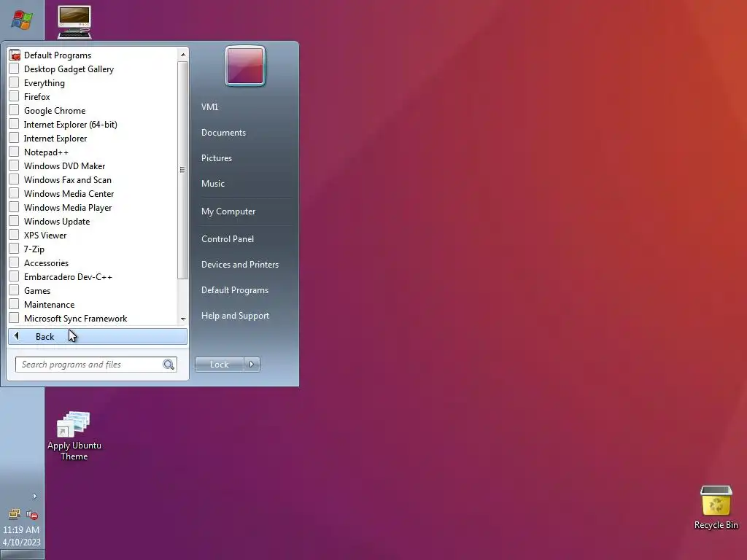
Task: Select the Recycle Bin icon
Action: [x=716, y=507]
